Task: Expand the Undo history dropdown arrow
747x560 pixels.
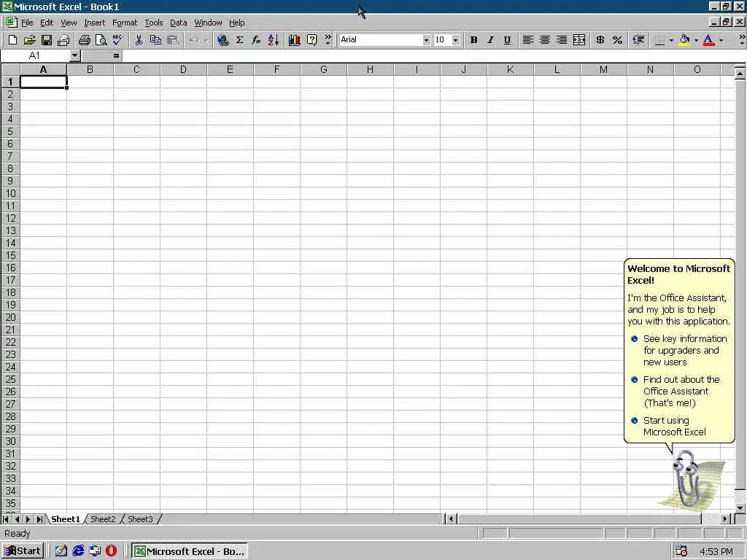Action: tap(206, 41)
